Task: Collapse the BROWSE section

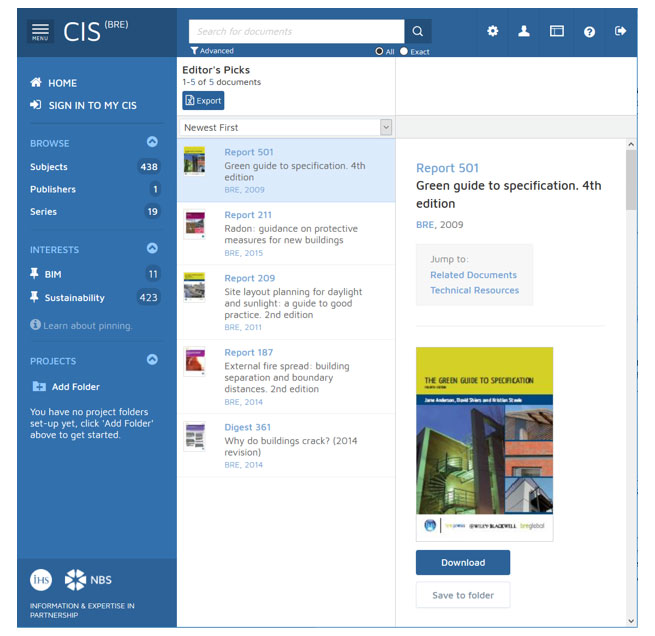Action: [152, 142]
